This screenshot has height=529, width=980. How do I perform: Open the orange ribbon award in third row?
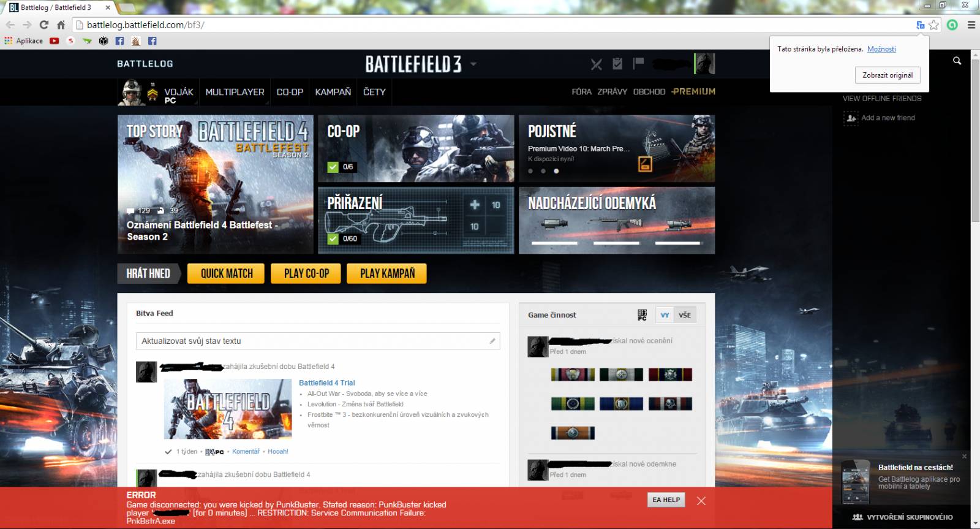[x=573, y=433]
